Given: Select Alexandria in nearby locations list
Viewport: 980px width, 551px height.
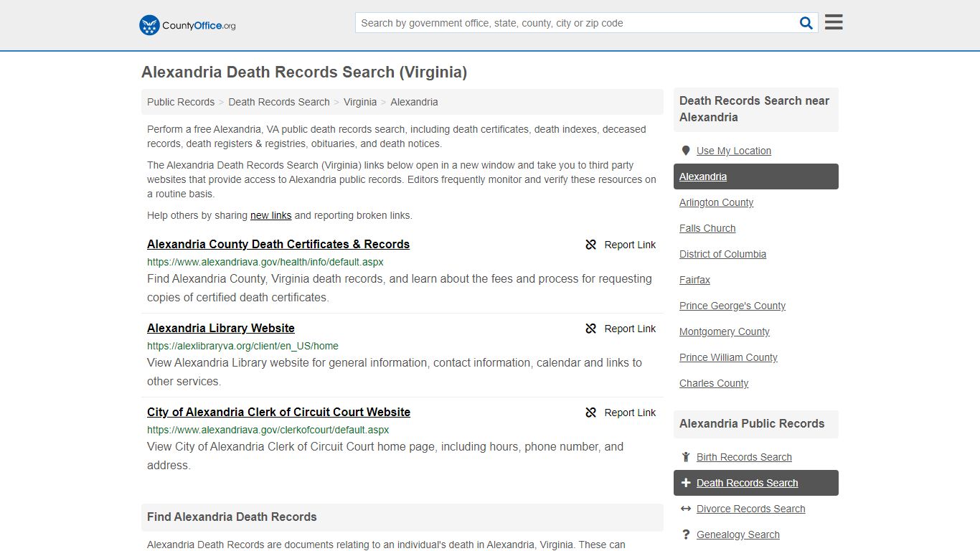Looking at the screenshot, I should 756,176.
